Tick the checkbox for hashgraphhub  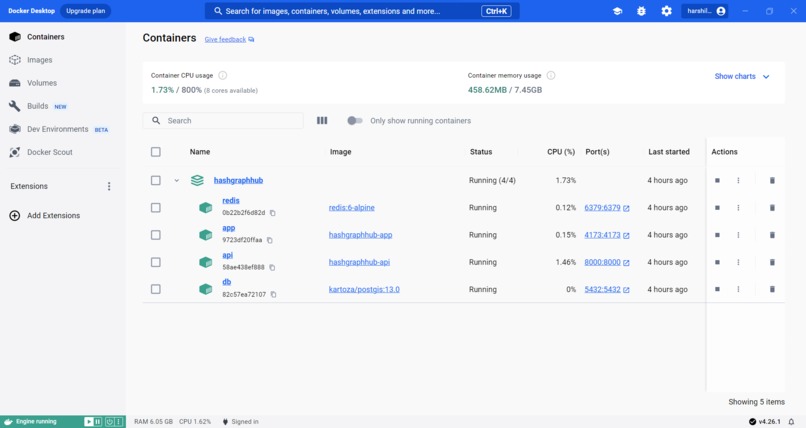pyautogui.click(x=156, y=180)
